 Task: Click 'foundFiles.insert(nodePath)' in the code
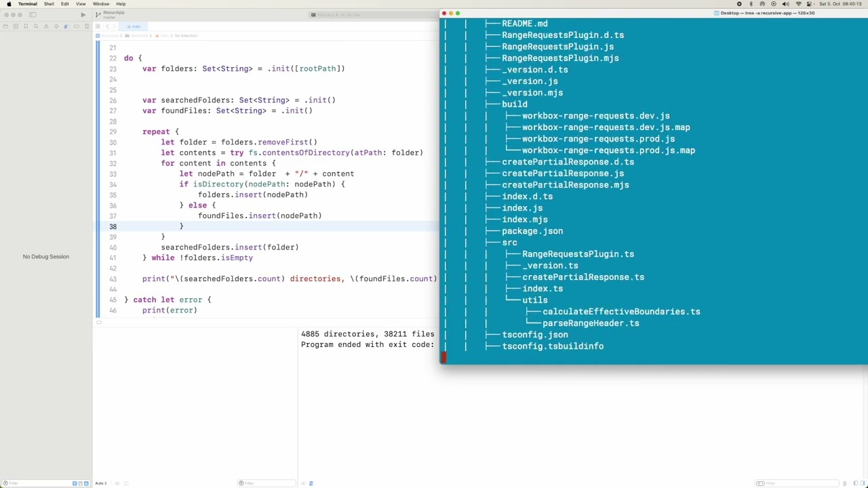(260, 216)
